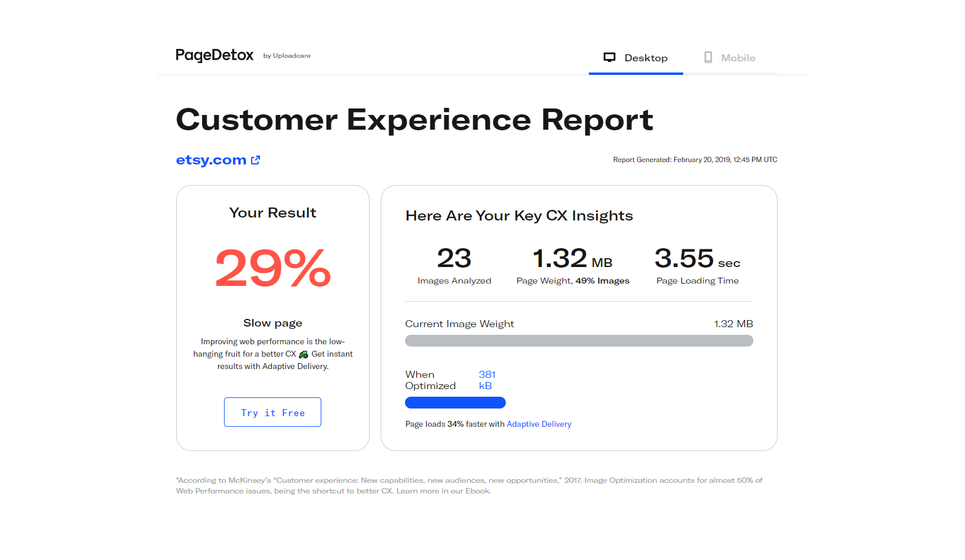This screenshot has height=560, width=965.
Task: Click the Adaptive Delivery link
Action: point(539,424)
